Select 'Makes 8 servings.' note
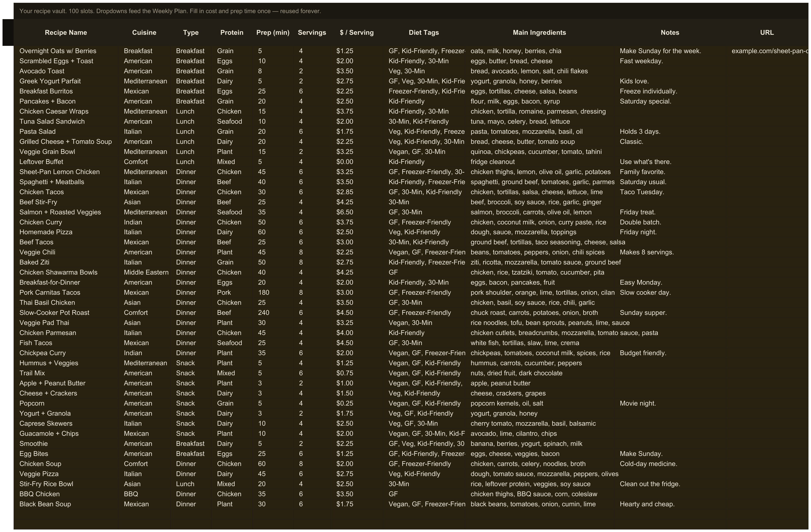Screen dimensions: 811x532 tap(670, 252)
